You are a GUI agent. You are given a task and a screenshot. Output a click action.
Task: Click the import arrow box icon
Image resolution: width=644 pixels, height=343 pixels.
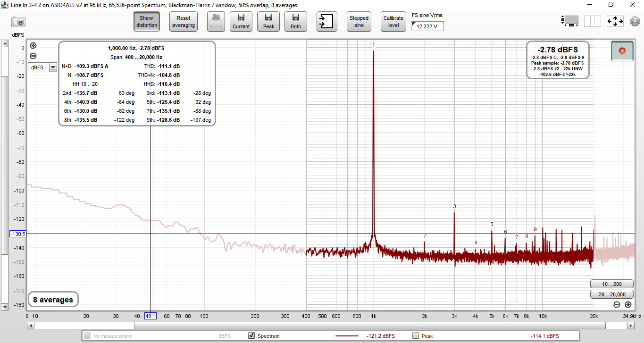(326, 22)
